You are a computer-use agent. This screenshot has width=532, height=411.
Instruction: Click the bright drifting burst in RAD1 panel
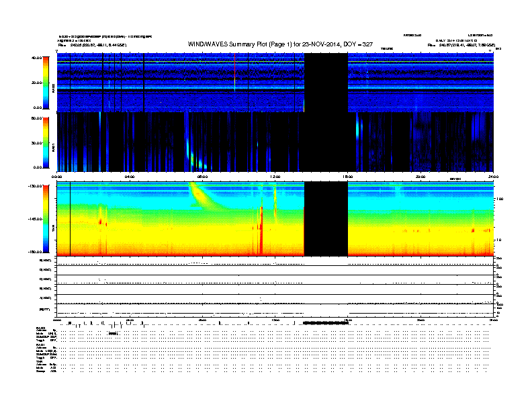195,154
